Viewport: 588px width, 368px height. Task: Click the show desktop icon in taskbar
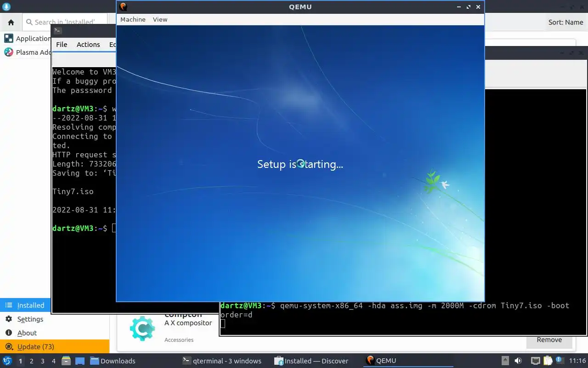(80, 361)
